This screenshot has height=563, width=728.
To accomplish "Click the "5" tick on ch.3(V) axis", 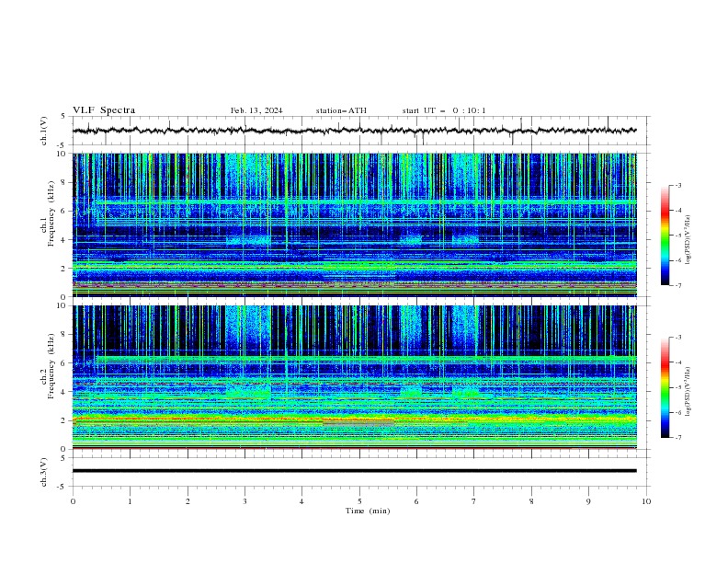I will [63, 458].
